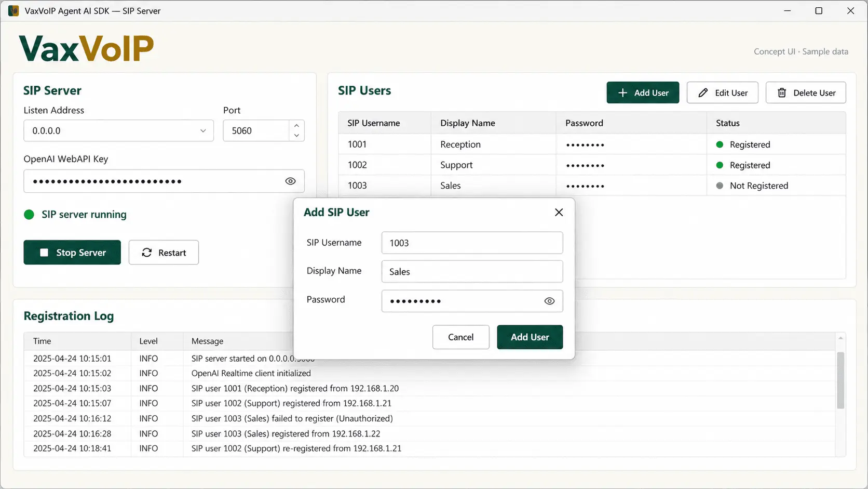The height and width of the screenshot is (489, 868).
Task: Cancel the Add SIP User dialog
Action: (x=460, y=337)
